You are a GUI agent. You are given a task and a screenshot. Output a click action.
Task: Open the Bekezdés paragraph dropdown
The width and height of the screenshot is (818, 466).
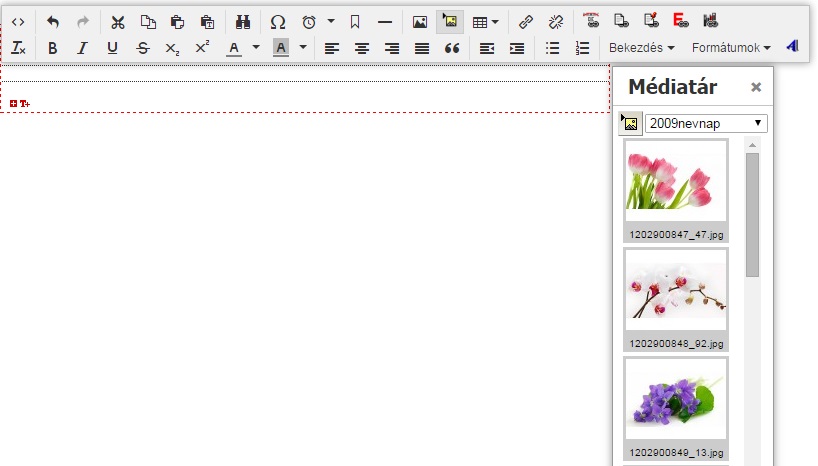(x=641, y=48)
